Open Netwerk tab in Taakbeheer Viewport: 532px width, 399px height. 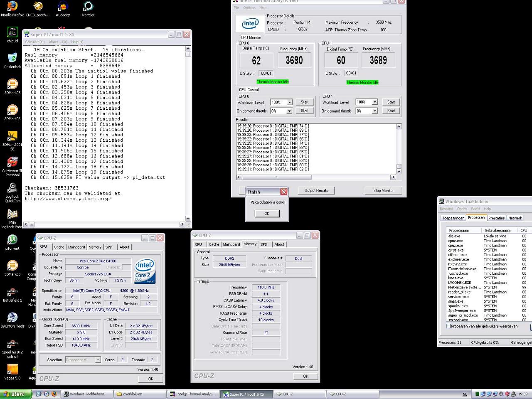tap(515, 218)
